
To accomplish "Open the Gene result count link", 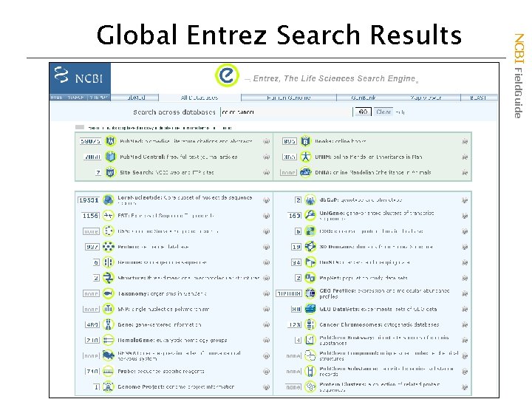I will point(92,324).
